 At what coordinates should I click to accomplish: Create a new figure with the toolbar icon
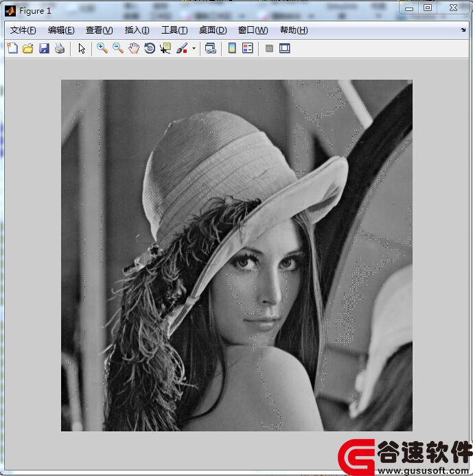point(12,48)
